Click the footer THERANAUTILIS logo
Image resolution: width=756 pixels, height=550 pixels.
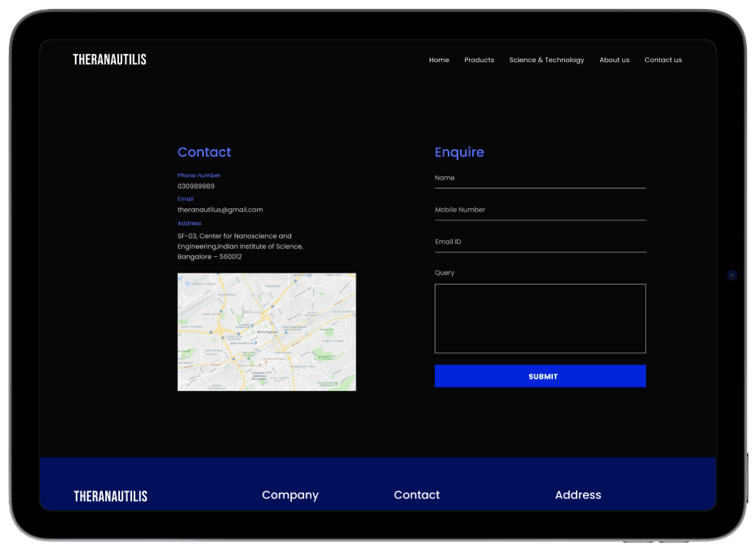110,496
